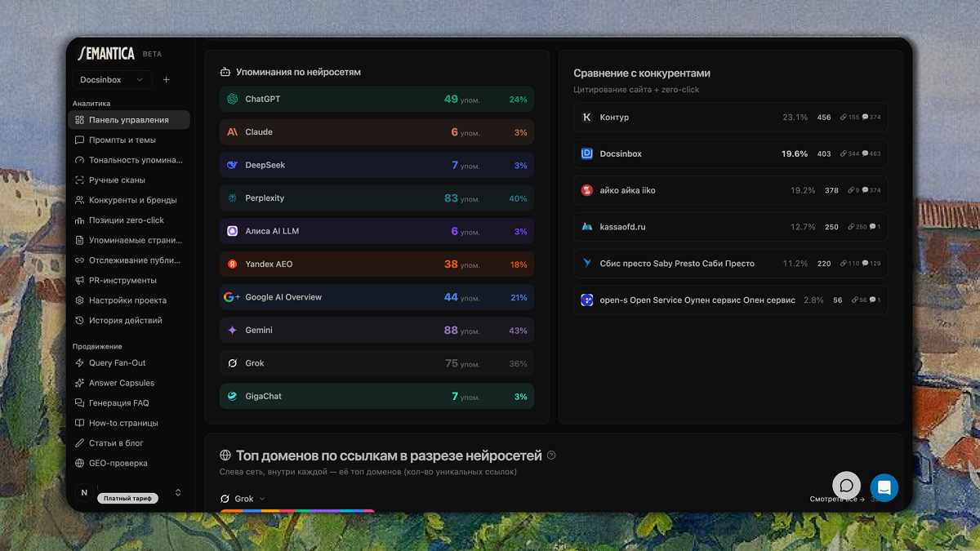Click the Google AI Overview icon
Viewport: 980px width, 551px height.
tap(233, 297)
